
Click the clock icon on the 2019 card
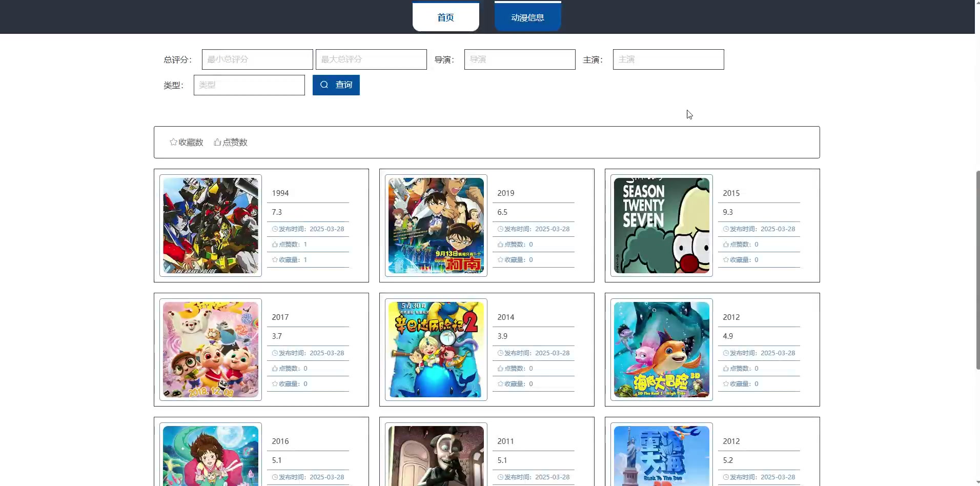click(500, 229)
